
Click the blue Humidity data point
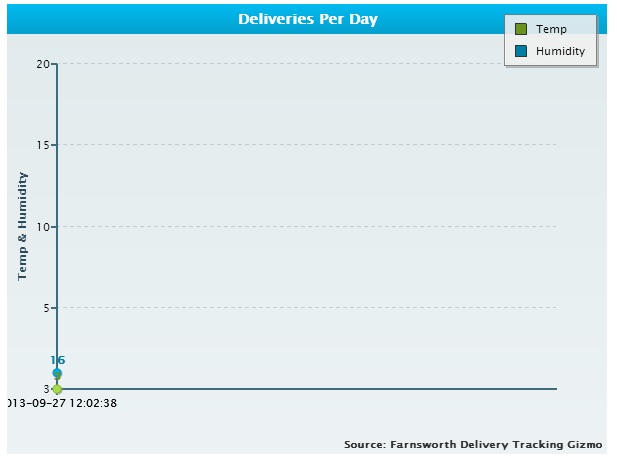tap(57, 373)
